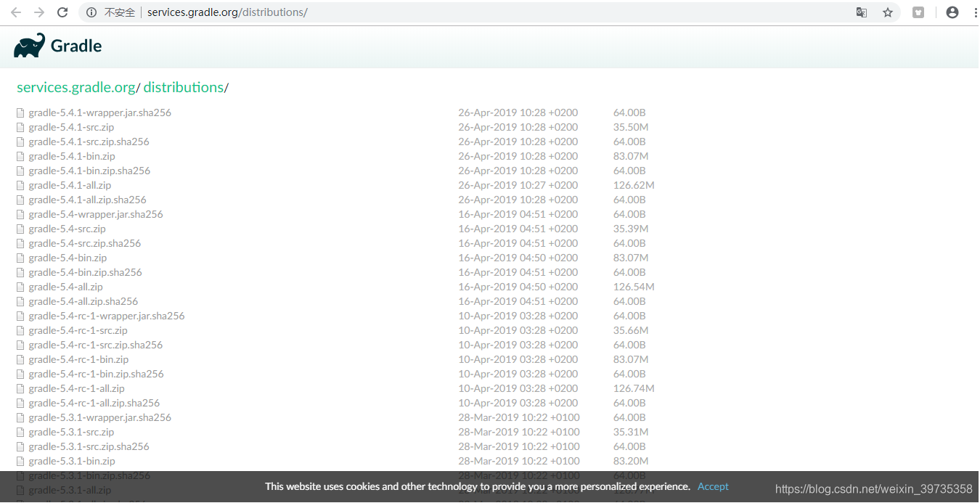The height and width of the screenshot is (503, 980).
Task: Focus the address bar URL
Action: 227,12
